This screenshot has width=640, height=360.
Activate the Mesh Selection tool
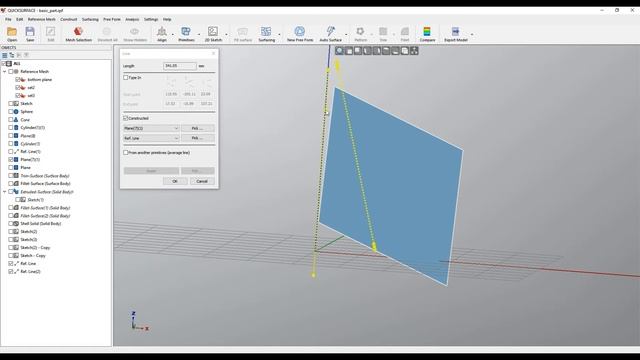coord(78,34)
